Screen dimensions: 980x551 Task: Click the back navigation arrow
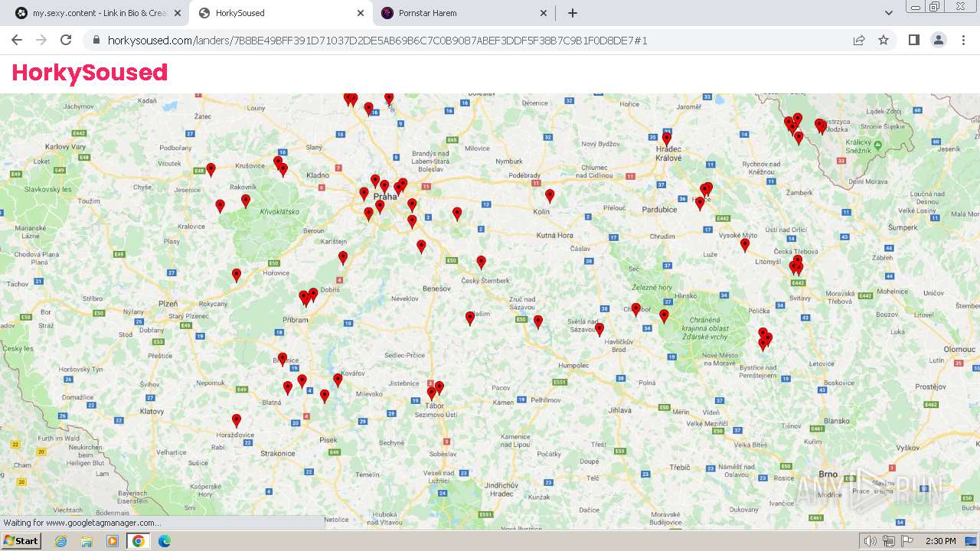(x=17, y=40)
